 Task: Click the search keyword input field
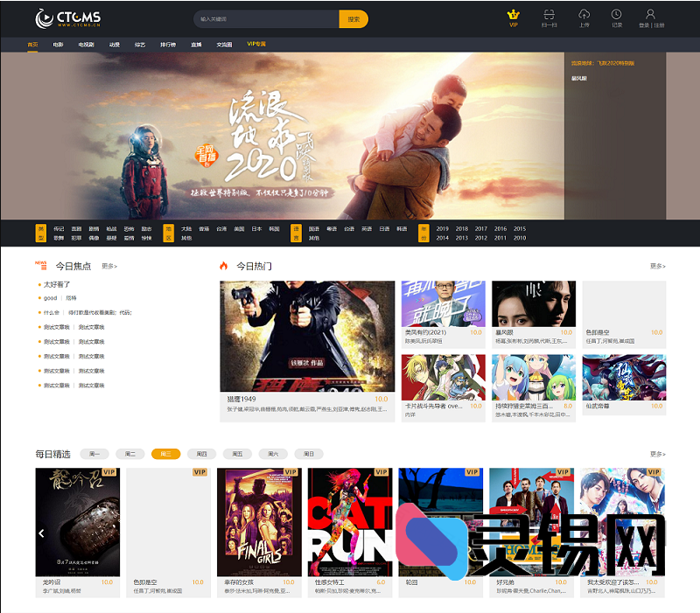click(265, 18)
